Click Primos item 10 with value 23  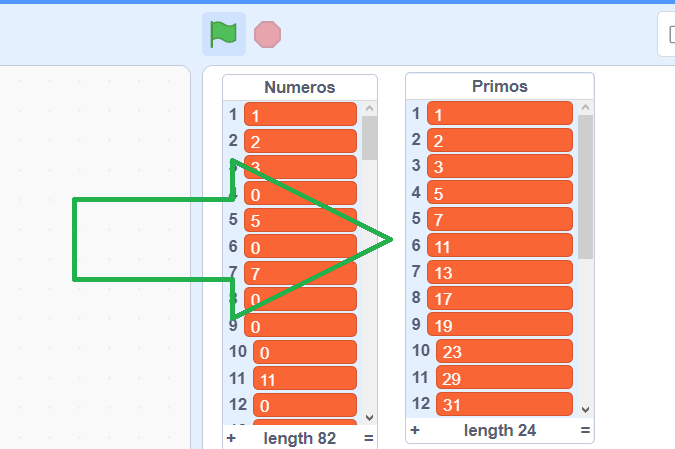click(504, 352)
